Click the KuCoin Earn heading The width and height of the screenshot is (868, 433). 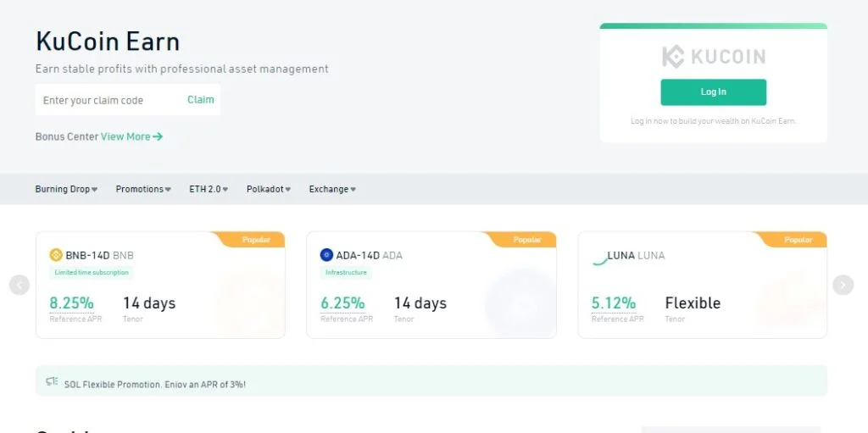(x=108, y=42)
